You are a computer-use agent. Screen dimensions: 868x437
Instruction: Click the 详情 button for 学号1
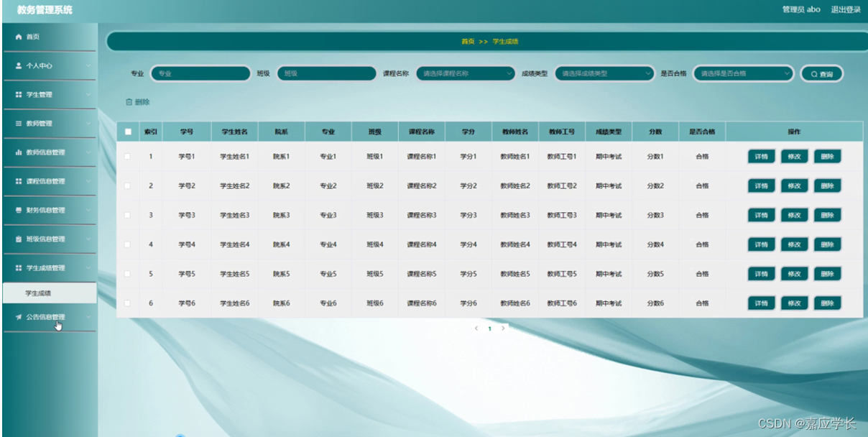762,157
